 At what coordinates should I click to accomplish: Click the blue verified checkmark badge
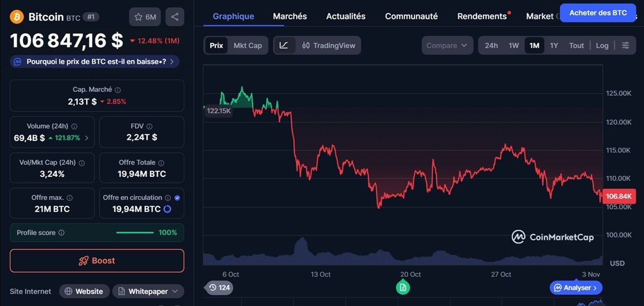pos(178,198)
